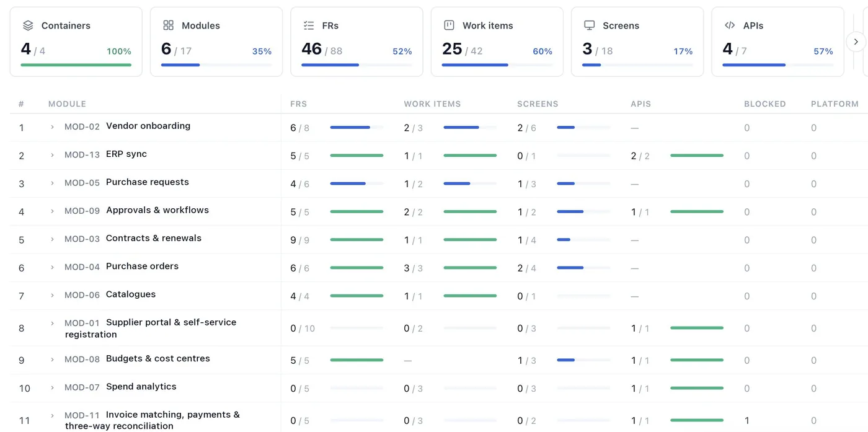Open the Modules summary card title
The width and height of the screenshot is (868, 432).
click(x=201, y=25)
